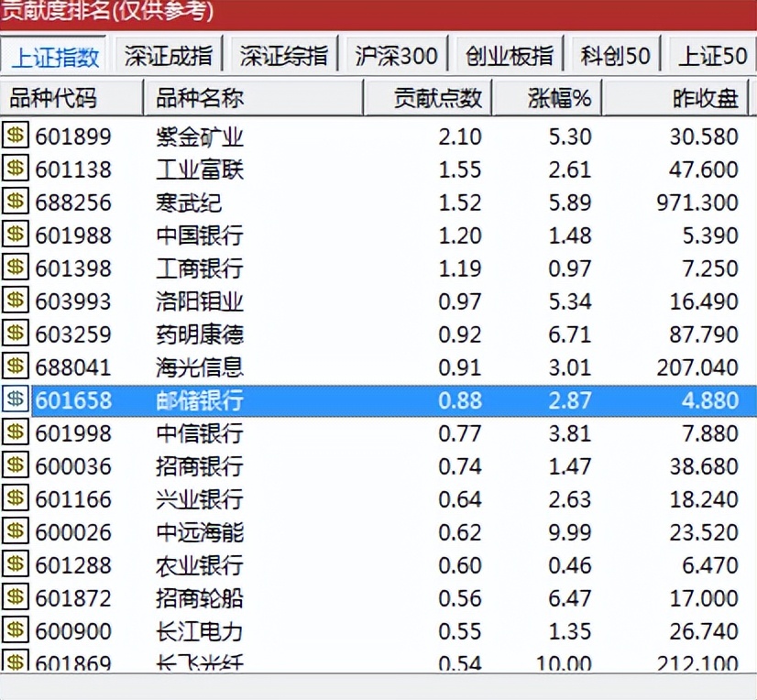Click the 47.600 previous close value
The height and width of the screenshot is (700, 757).
pos(704,170)
